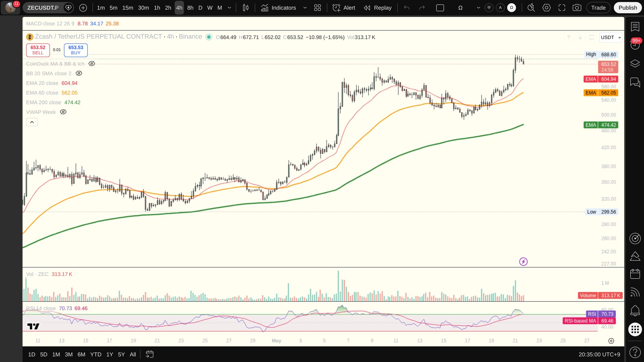
Task: Click the TradingView logo on chart
Action: [33, 326]
